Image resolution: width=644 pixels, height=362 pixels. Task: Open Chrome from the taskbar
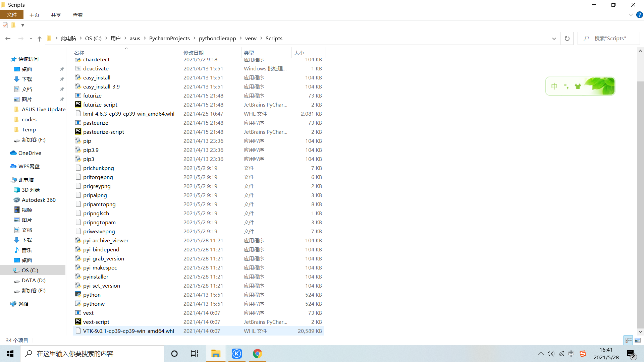pos(257,354)
